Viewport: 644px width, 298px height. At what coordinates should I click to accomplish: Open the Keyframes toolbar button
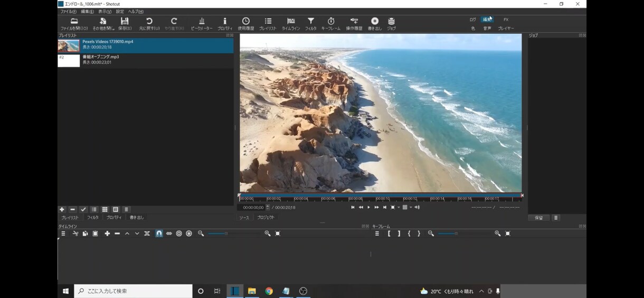(x=331, y=24)
